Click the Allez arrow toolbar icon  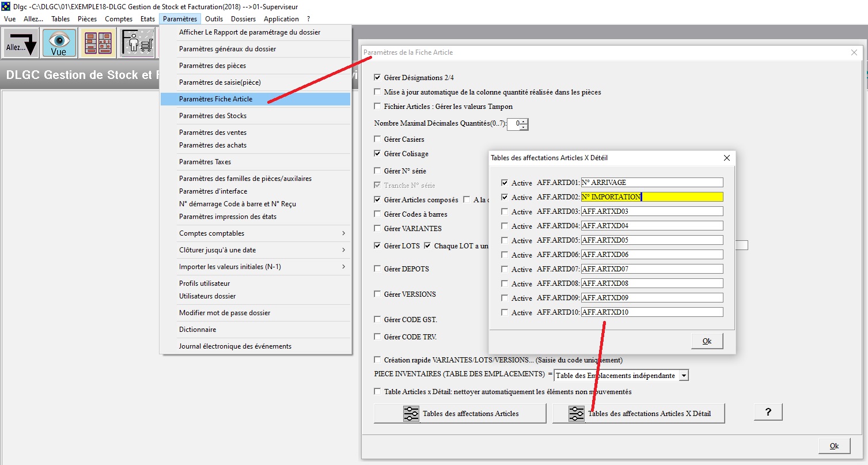[21, 43]
